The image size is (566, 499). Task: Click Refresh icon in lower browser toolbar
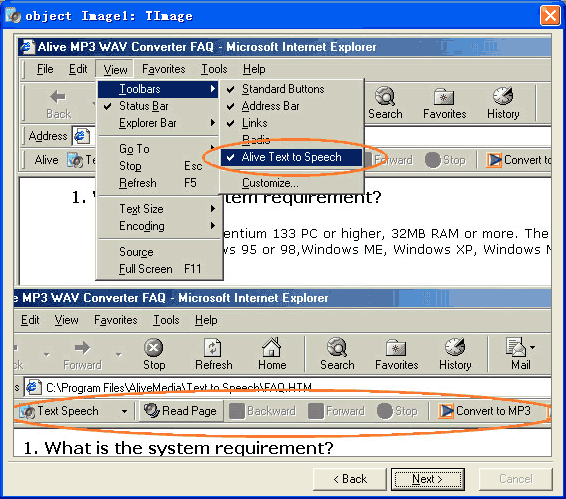(213, 354)
